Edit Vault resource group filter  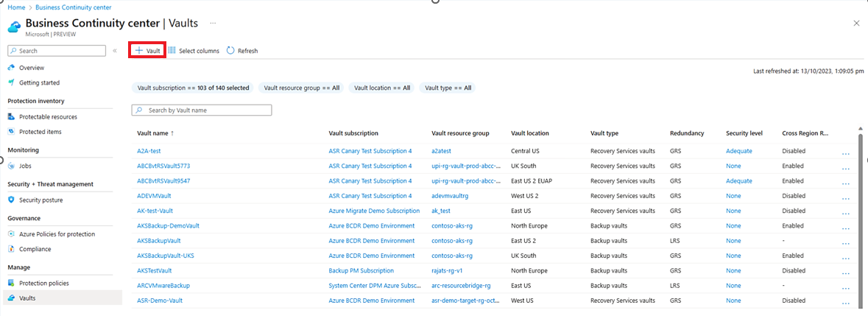[302, 88]
